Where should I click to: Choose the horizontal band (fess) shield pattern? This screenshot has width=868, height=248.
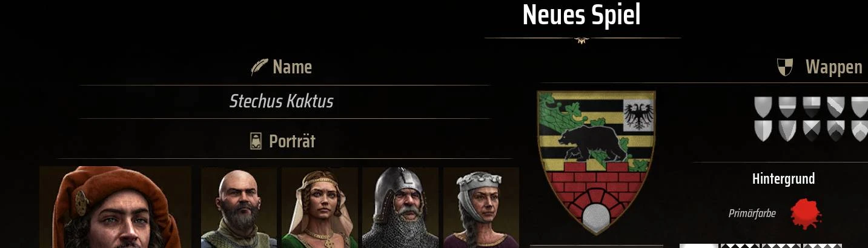pyautogui.click(x=787, y=107)
